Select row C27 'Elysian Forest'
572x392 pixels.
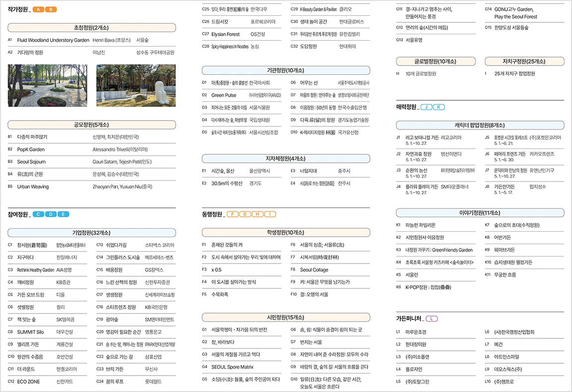(x=241, y=34)
